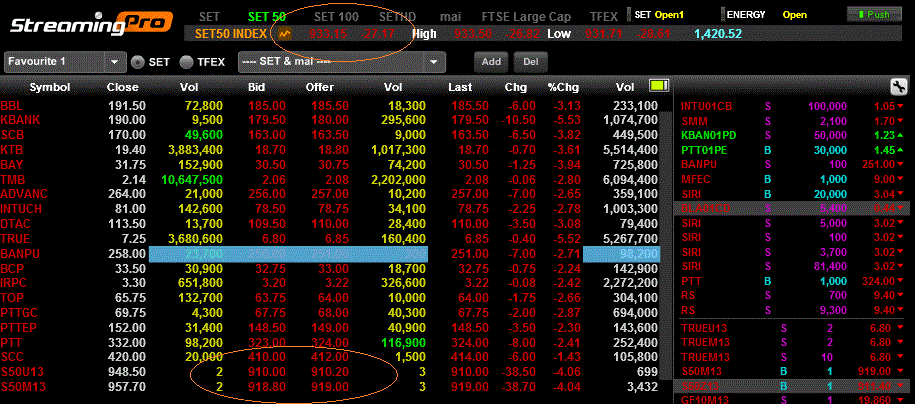Viewport: 915px width, 404px height.
Task: Click PTT offer price 324.00
Action: (329, 342)
